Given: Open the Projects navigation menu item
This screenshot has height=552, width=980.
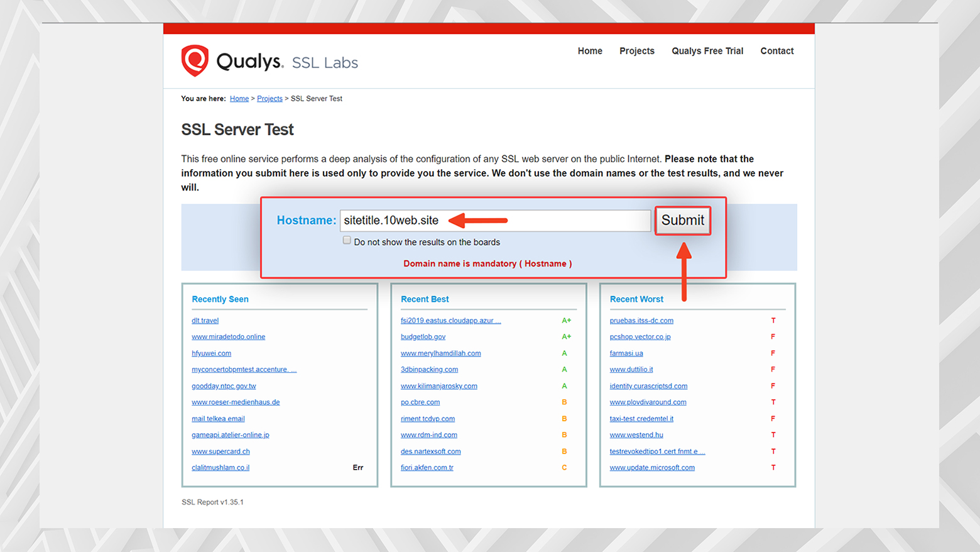Looking at the screenshot, I should tap(636, 51).
